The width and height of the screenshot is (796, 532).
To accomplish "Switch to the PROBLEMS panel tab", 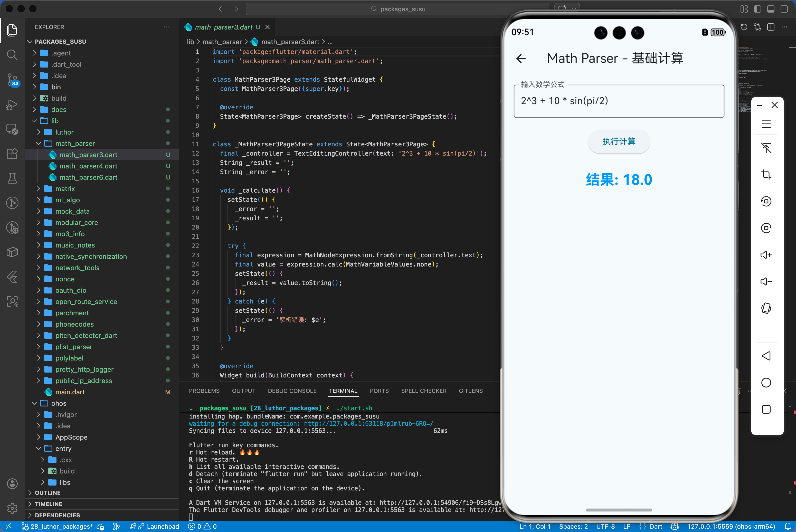I will pyautogui.click(x=204, y=391).
